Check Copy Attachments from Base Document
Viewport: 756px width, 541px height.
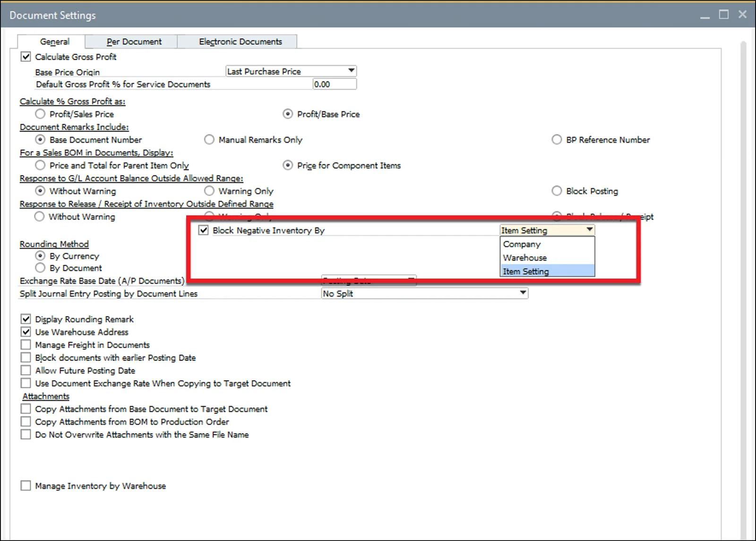(x=26, y=409)
